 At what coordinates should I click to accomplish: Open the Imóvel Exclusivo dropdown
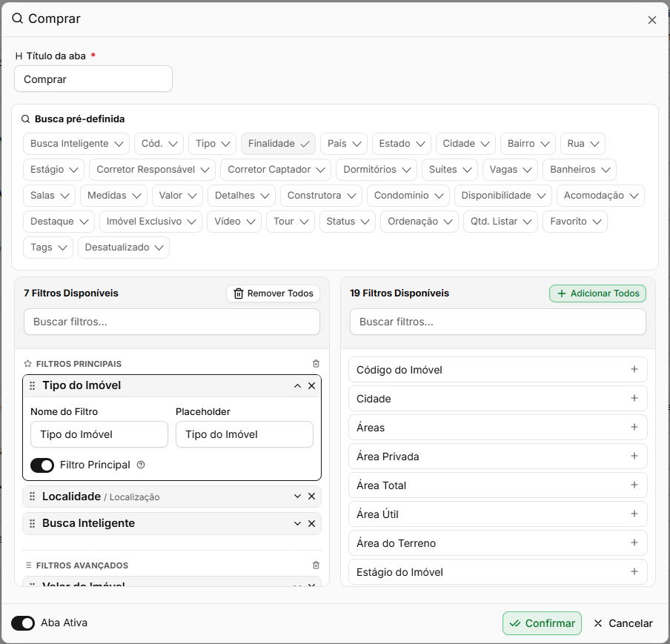[151, 222]
